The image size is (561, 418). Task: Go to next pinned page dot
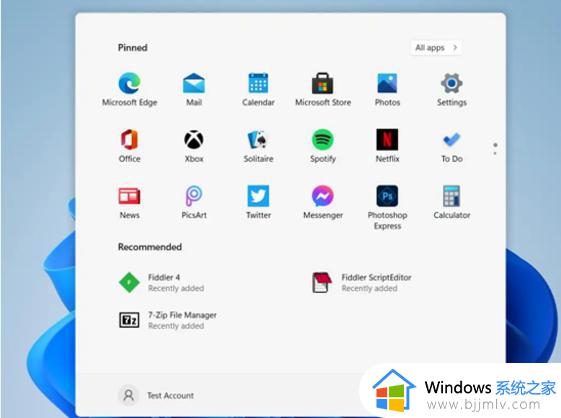tap(495, 154)
